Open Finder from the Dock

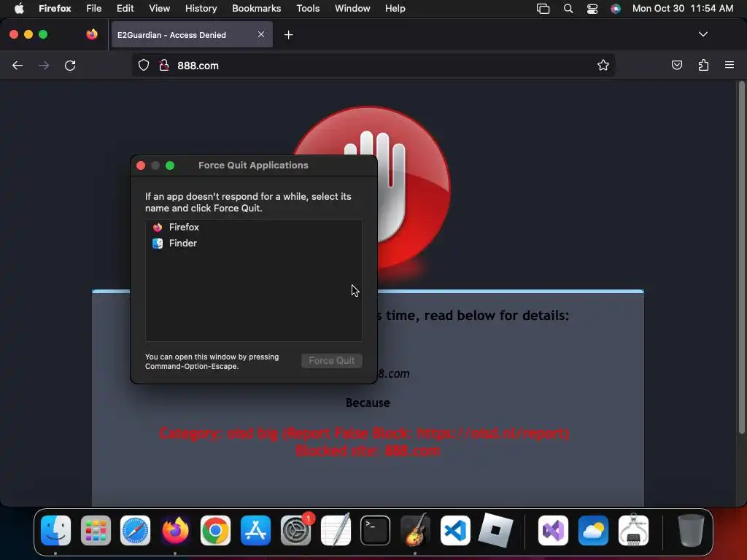[55, 530]
